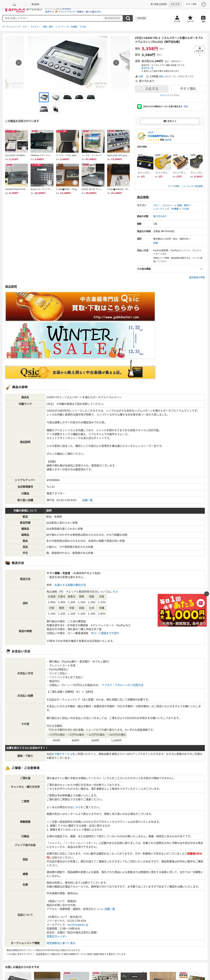Screen dimensions: 210x980
Task: Open the ウォッチ star icon in header
Action: pos(190,19)
